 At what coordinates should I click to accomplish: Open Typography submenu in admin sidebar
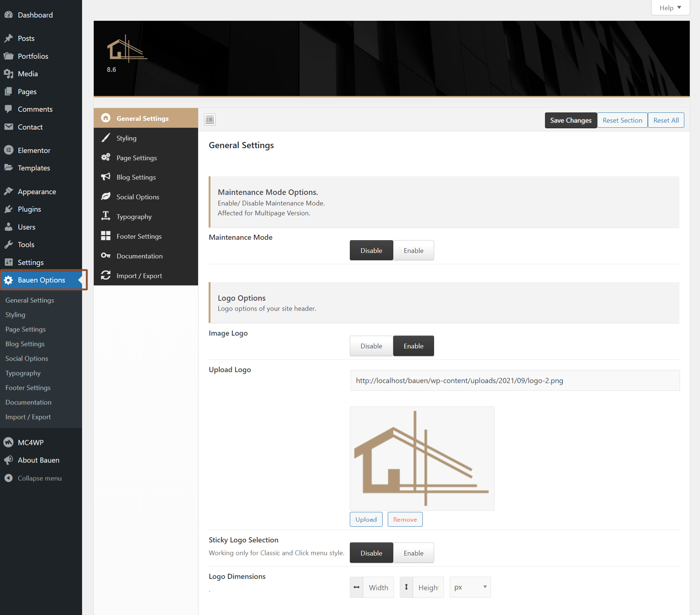tap(23, 373)
